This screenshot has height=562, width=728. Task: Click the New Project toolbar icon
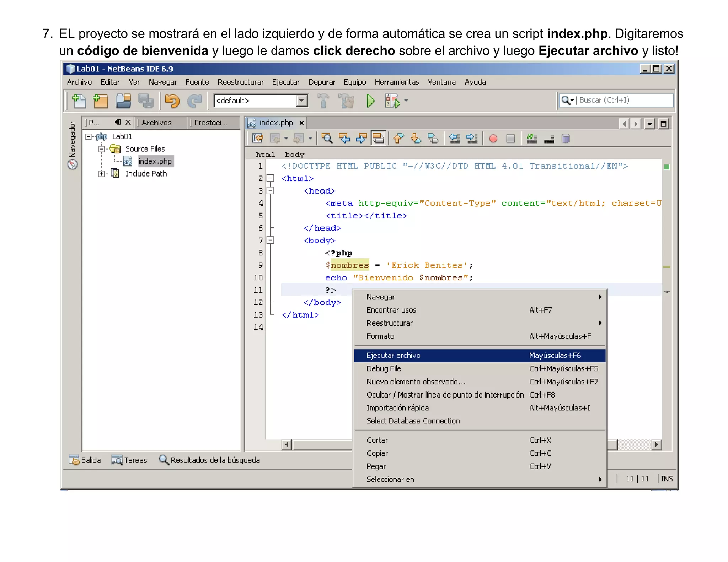[100, 101]
